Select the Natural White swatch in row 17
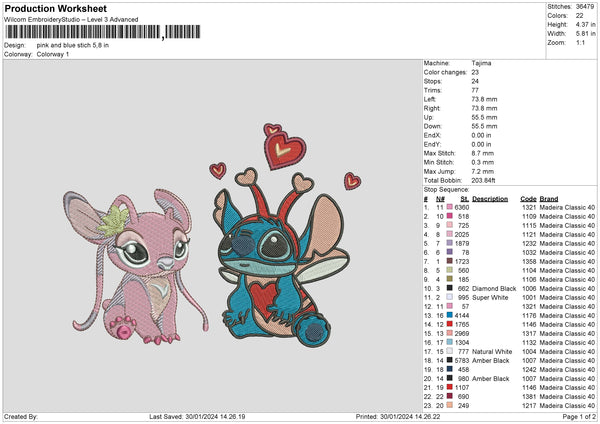 (450, 351)
